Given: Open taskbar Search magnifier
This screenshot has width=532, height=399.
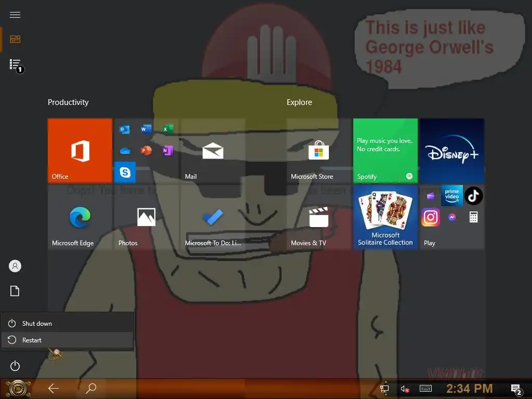Looking at the screenshot, I should (90, 388).
